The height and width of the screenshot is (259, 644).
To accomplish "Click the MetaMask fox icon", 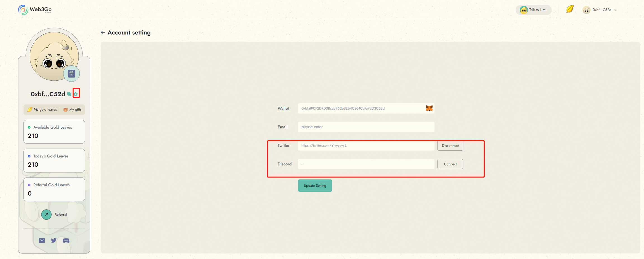I will [x=429, y=108].
